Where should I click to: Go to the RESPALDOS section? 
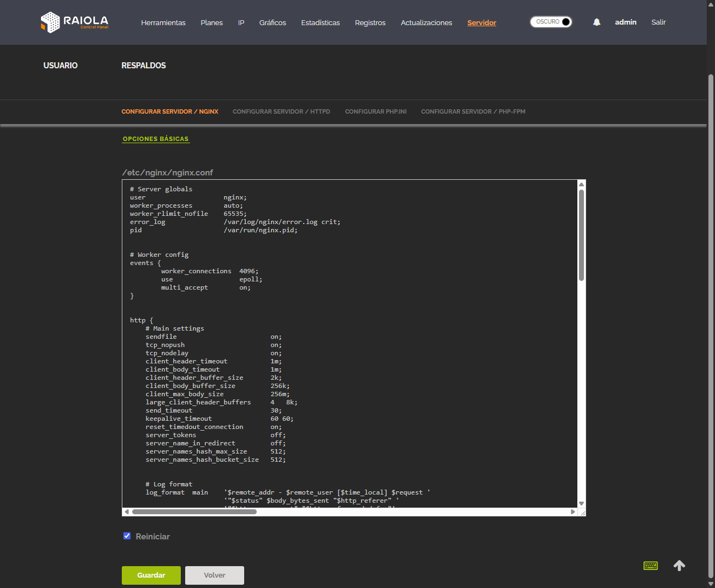[144, 65]
